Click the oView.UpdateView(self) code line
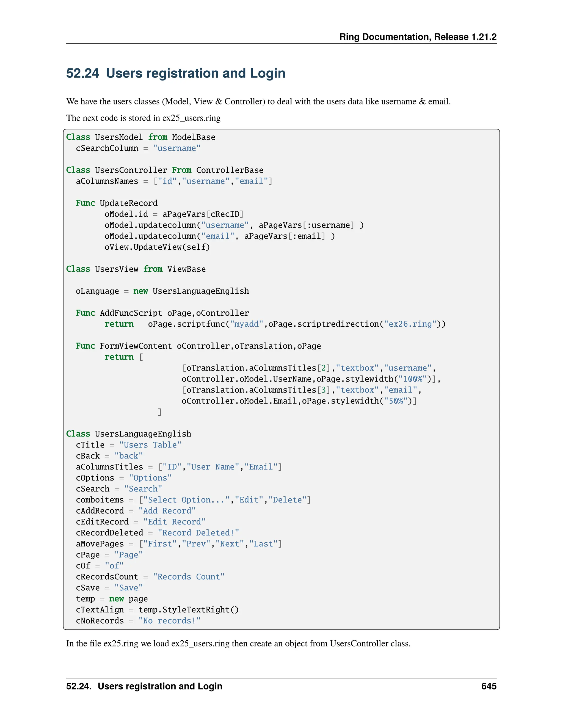 [157, 247]
